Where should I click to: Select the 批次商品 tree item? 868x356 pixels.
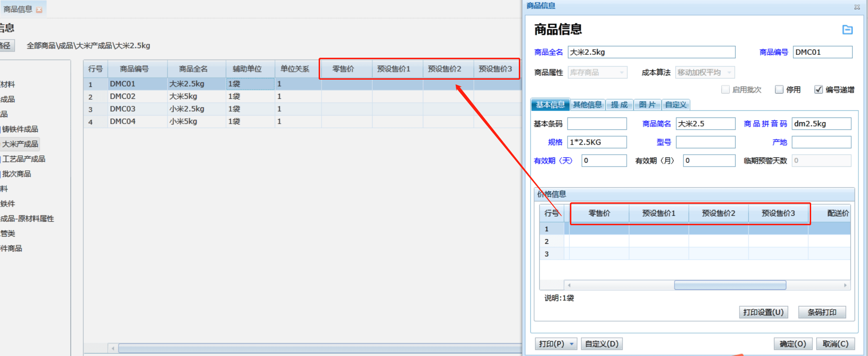point(16,174)
